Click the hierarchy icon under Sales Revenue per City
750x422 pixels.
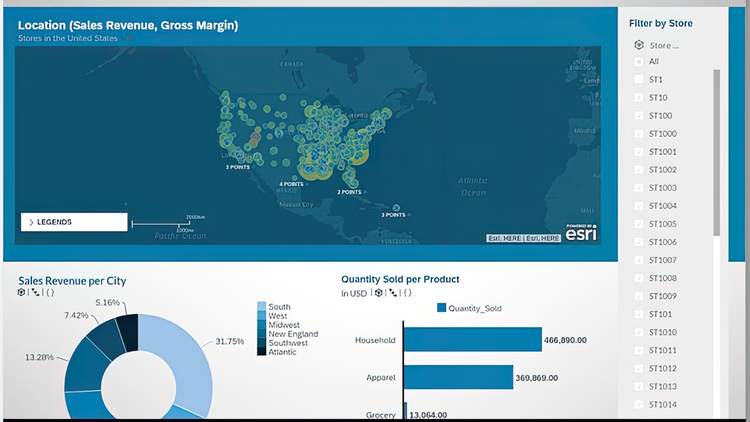[x=35, y=292]
